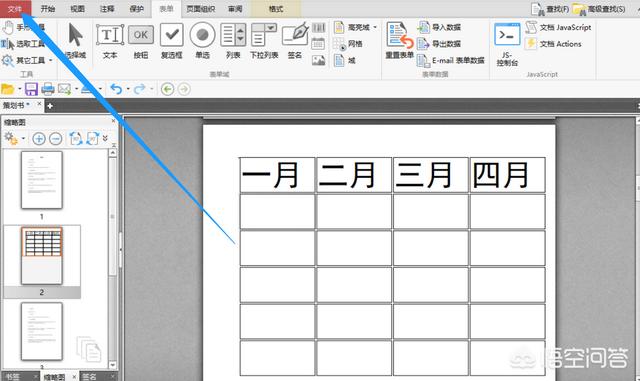Add a 下拉列表 dropdown field
The image size is (640, 381).
[264, 40]
